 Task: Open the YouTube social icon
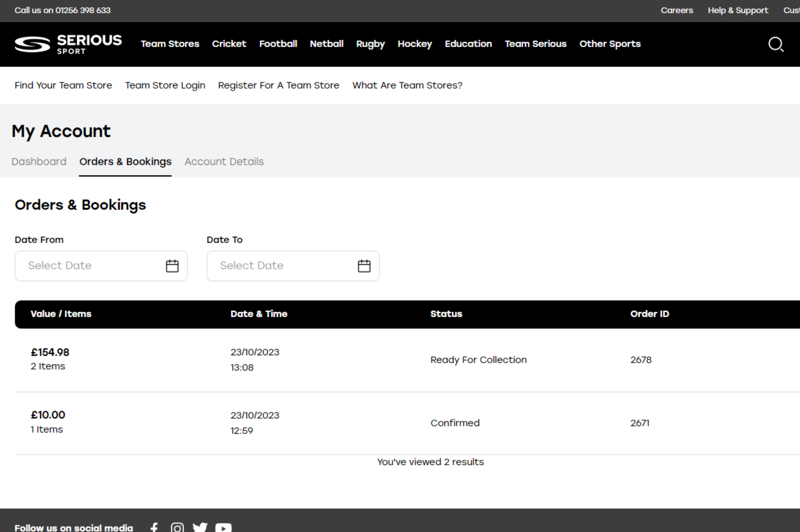[223, 527]
